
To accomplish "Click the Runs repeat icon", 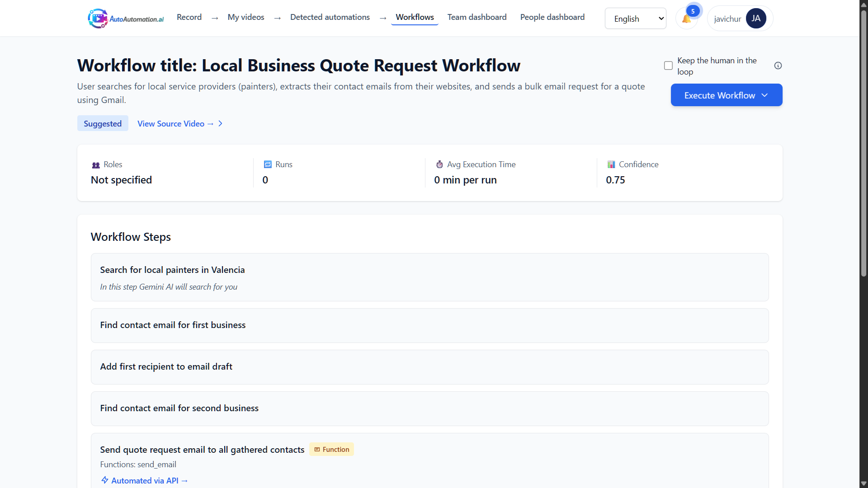I will (268, 164).
